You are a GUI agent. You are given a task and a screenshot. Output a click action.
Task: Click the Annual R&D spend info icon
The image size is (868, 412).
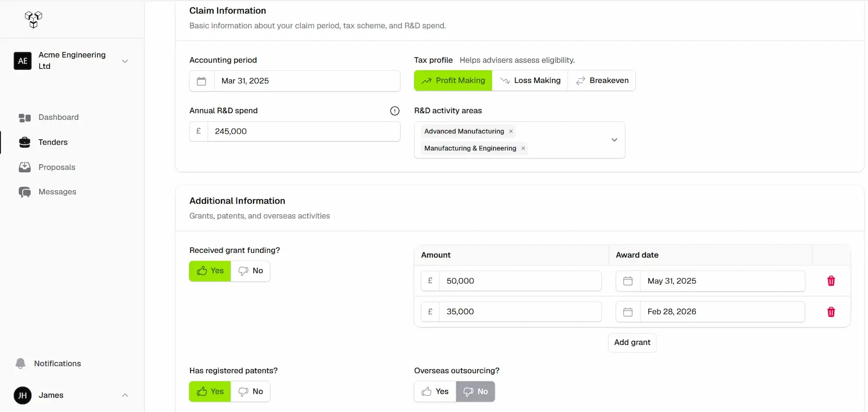click(395, 111)
